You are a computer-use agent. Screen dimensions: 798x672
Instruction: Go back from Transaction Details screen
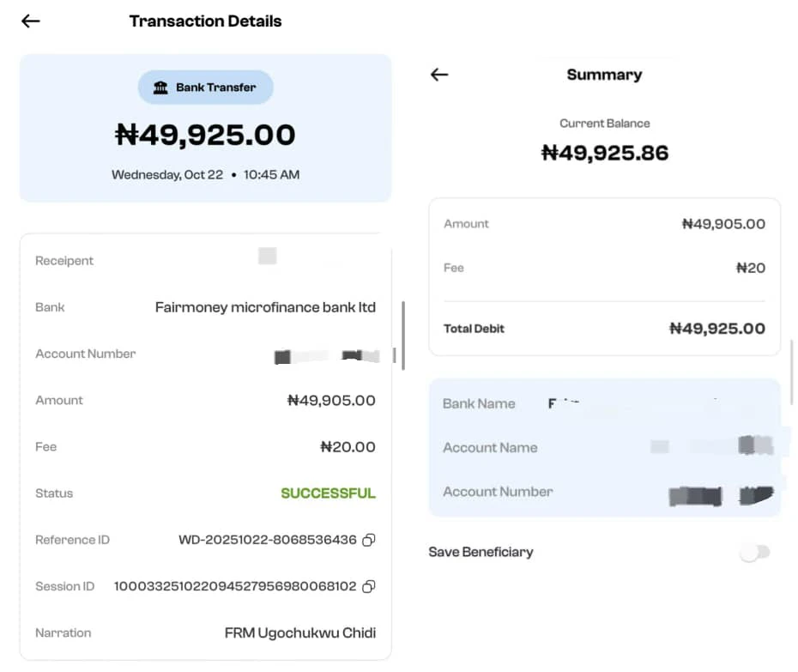point(31,21)
